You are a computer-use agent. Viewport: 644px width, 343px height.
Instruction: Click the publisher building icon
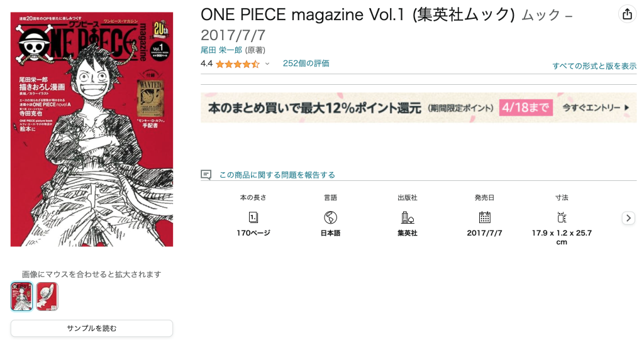pyautogui.click(x=408, y=217)
